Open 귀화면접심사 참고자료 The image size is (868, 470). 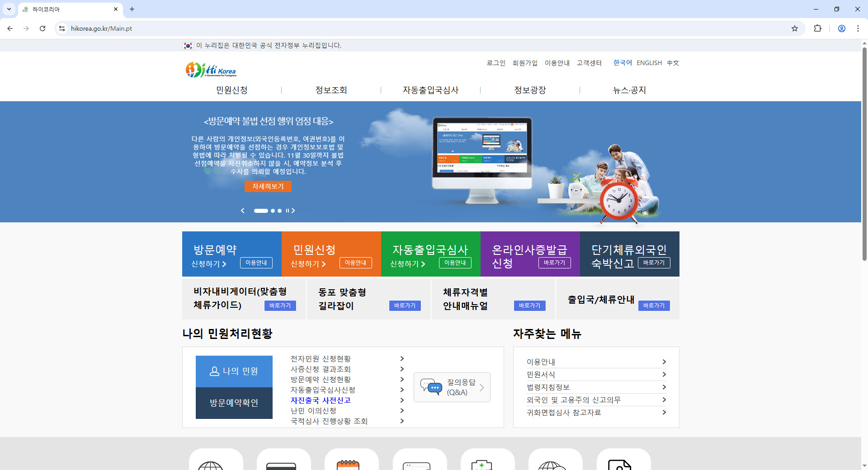(596, 413)
